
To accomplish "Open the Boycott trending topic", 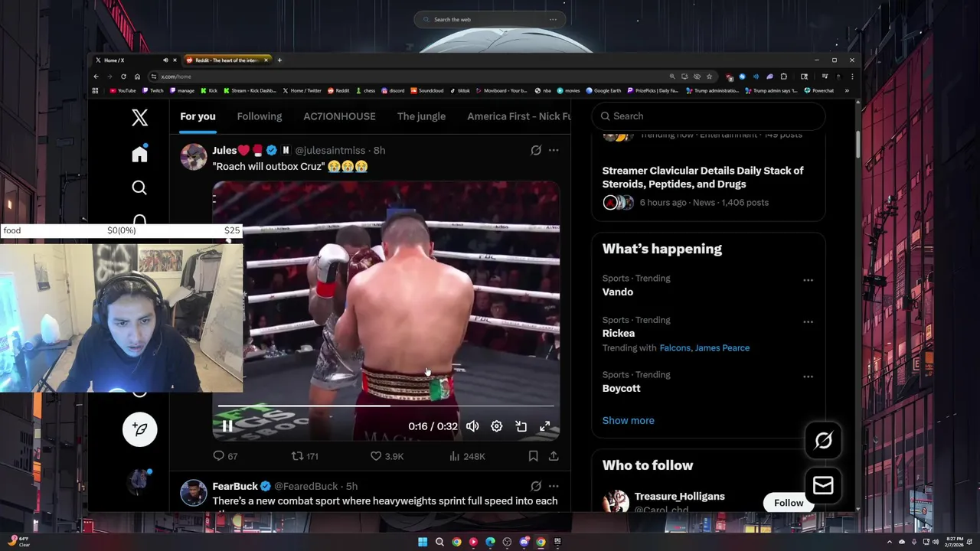I will tap(621, 388).
